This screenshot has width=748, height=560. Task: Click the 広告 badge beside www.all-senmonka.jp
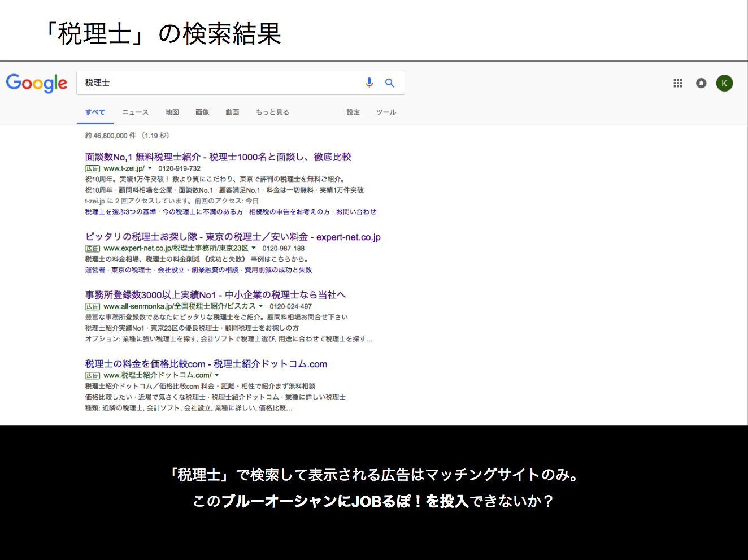(93, 306)
